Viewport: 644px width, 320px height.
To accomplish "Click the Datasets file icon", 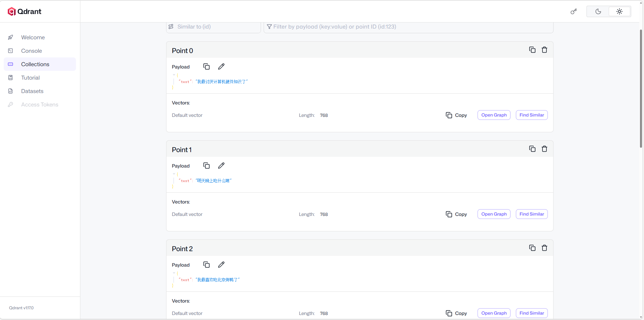I will tap(10, 91).
